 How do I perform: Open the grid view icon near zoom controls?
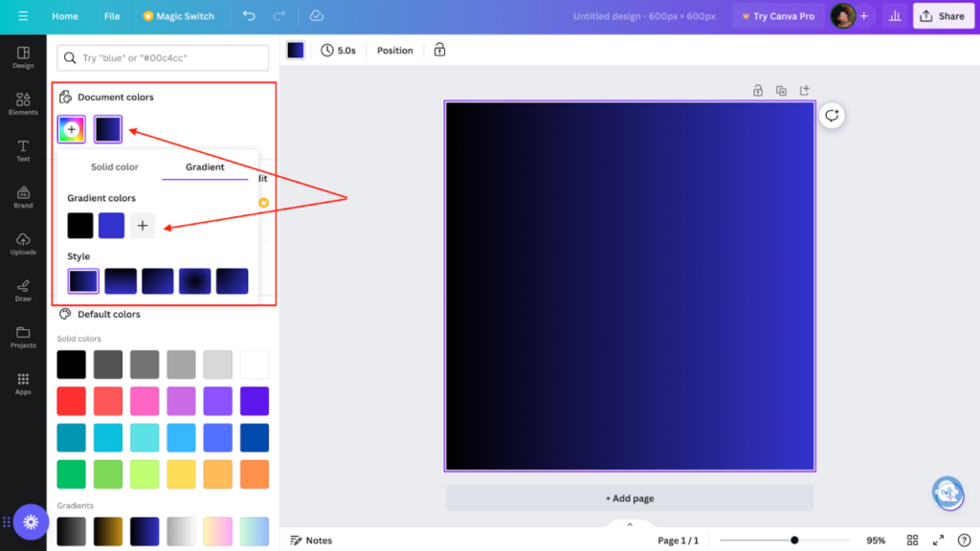(x=913, y=540)
